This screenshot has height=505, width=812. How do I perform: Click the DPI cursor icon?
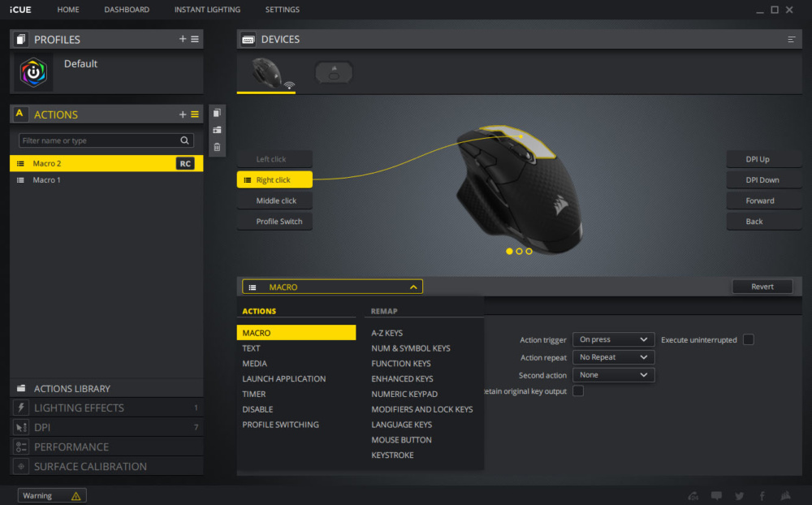(21, 427)
